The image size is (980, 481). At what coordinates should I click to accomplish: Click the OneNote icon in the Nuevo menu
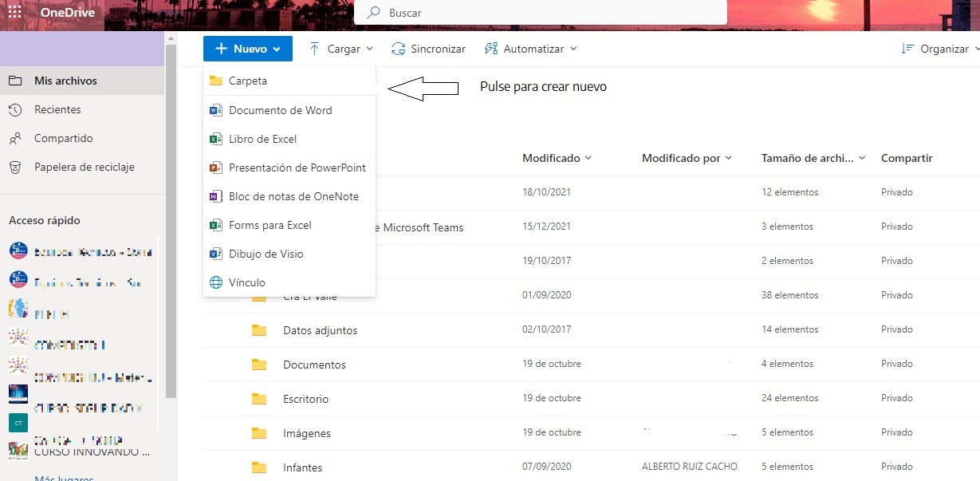tap(215, 196)
